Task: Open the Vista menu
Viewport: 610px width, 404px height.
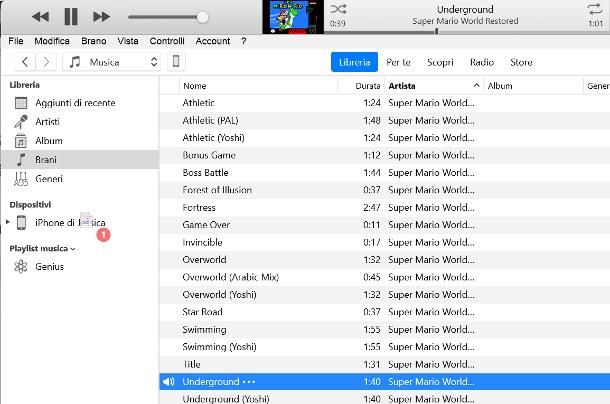Action: (128, 41)
